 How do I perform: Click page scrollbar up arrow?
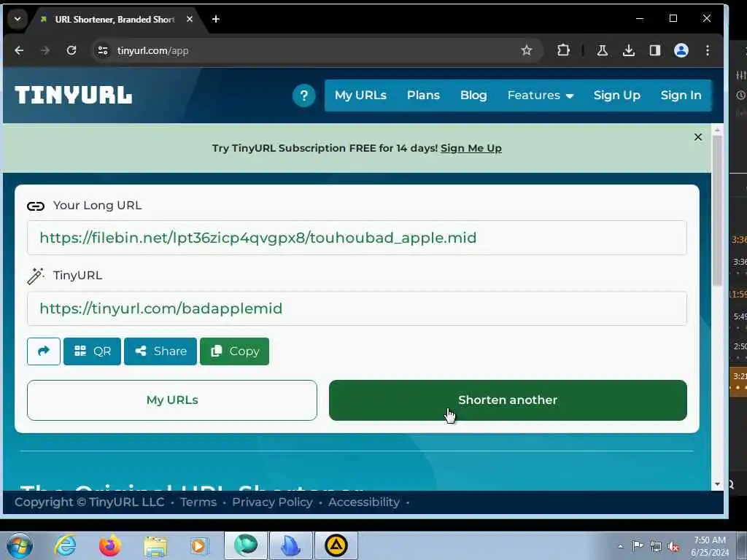718,130
